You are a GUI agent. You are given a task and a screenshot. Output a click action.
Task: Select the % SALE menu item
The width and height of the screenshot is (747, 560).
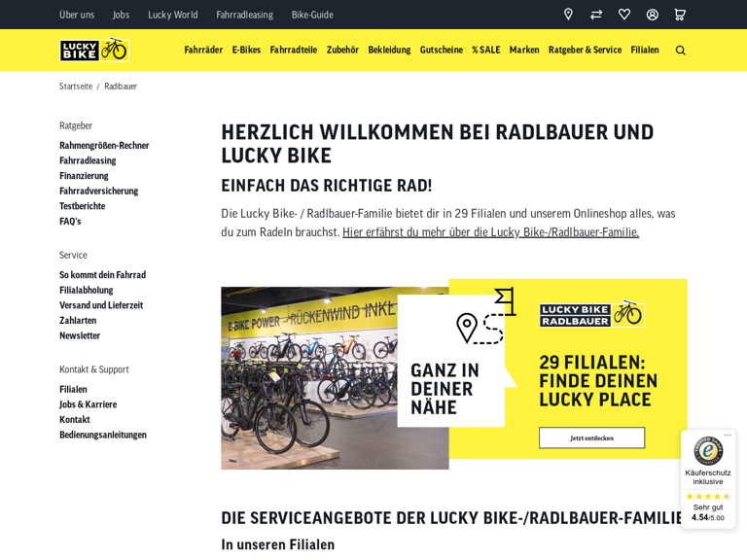(485, 51)
